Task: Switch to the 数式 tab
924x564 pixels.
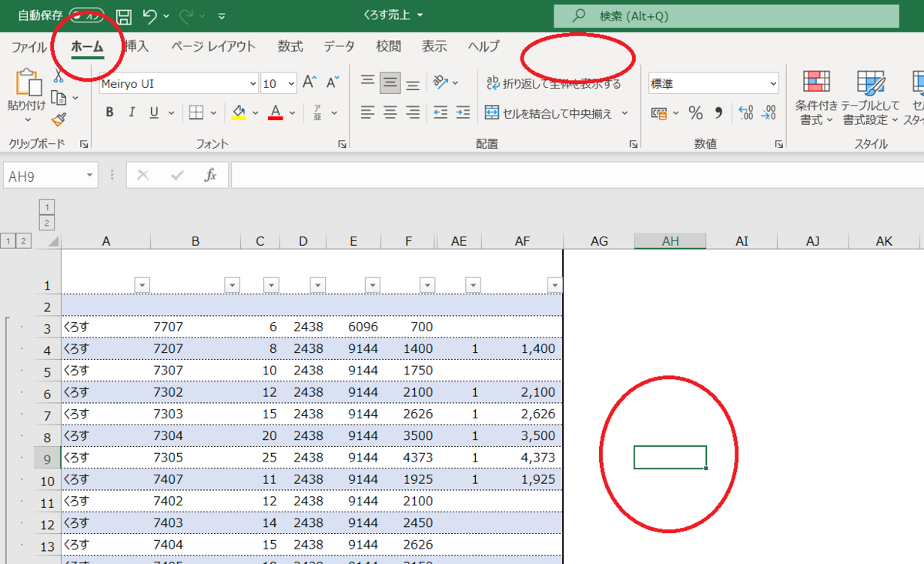Action: pos(290,46)
